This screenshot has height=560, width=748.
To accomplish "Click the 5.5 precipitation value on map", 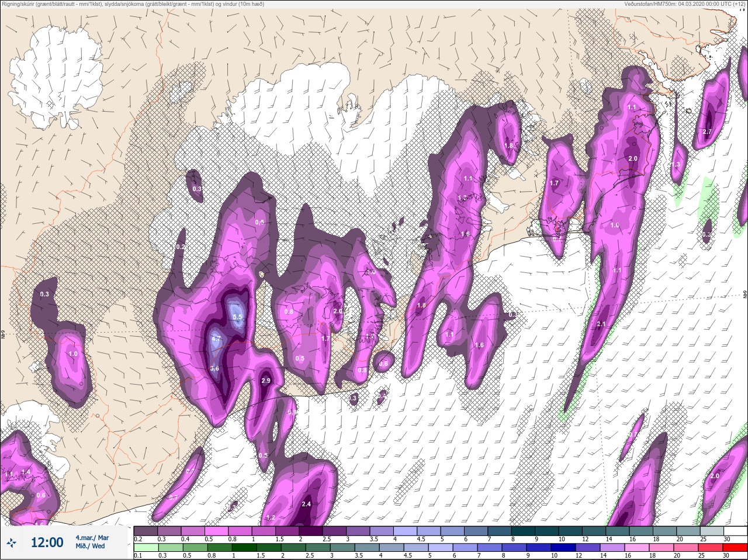I will [x=238, y=317].
